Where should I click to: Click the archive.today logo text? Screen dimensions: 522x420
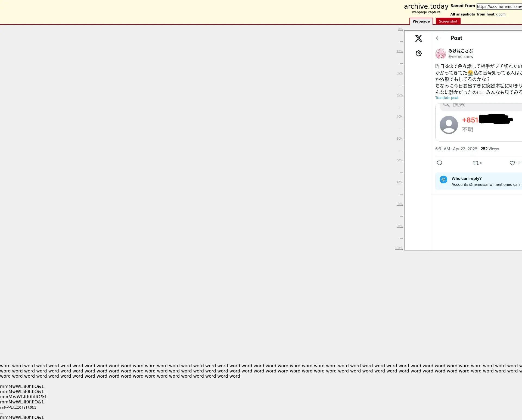point(426,7)
